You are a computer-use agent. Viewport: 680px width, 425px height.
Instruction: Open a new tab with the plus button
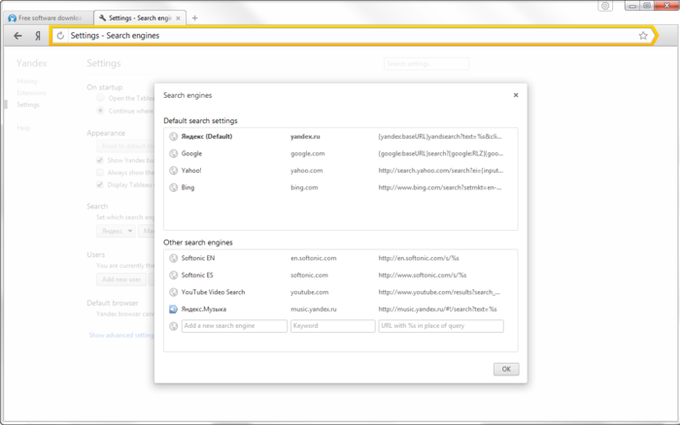pos(195,18)
